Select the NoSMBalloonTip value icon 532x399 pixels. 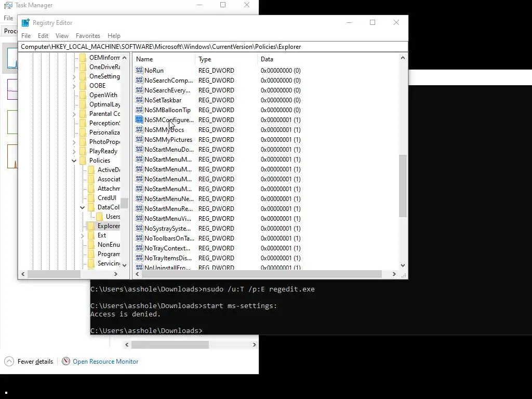[x=139, y=110]
